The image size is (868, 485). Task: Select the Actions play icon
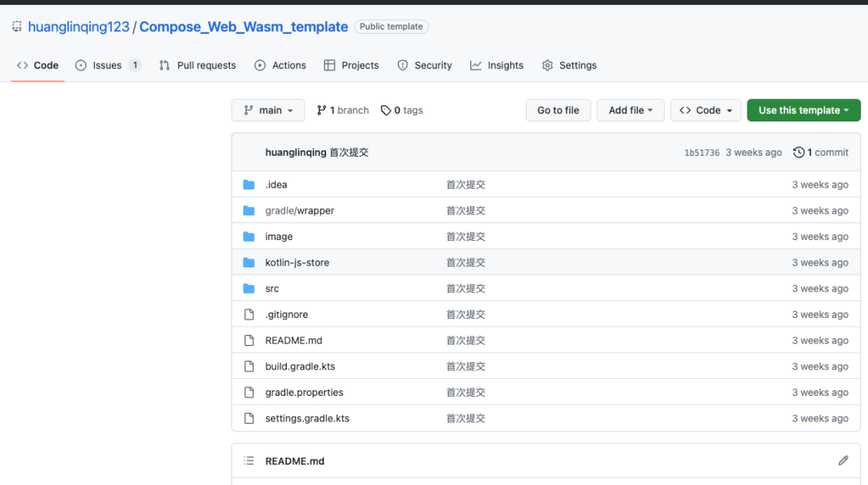tap(260, 65)
